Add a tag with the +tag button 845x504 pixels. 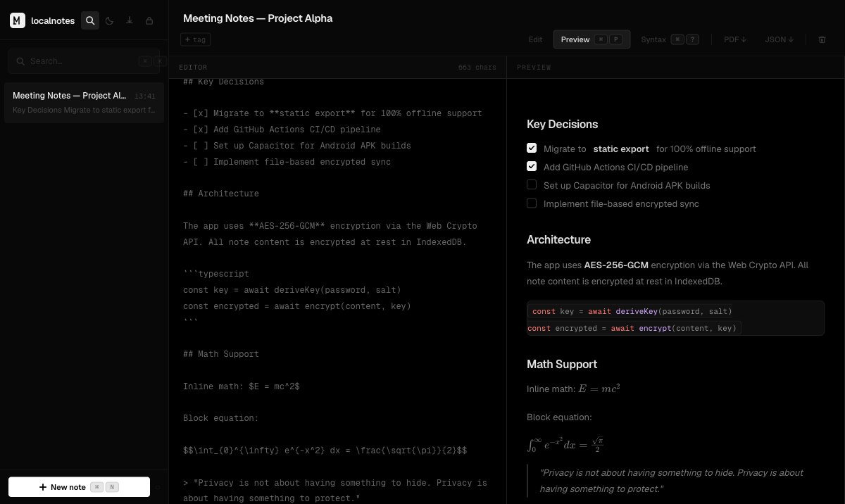(195, 39)
